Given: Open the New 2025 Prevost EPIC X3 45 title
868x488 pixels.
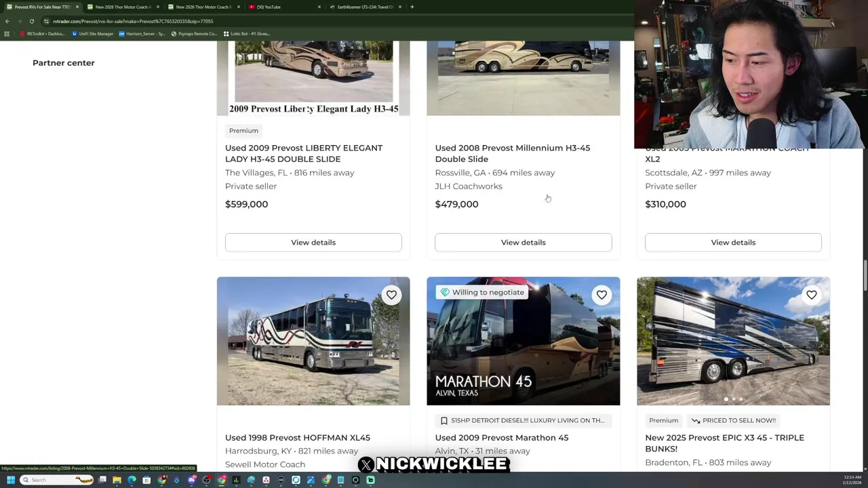Looking at the screenshot, I should coord(724,443).
